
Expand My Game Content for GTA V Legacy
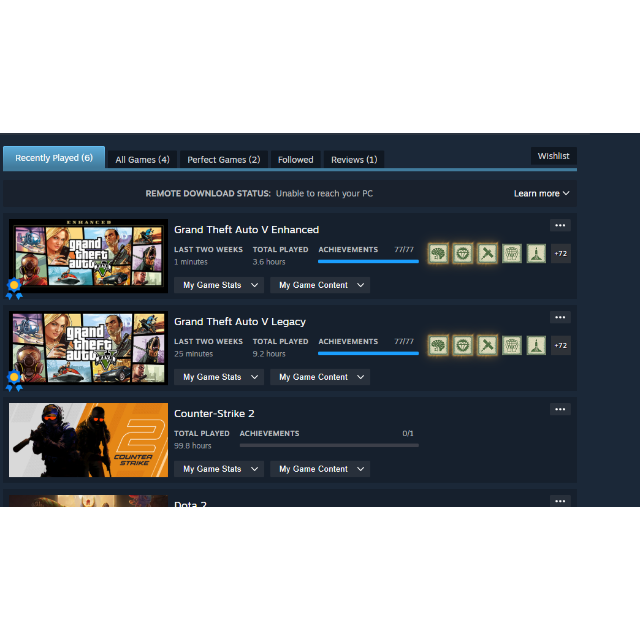(x=320, y=377)
